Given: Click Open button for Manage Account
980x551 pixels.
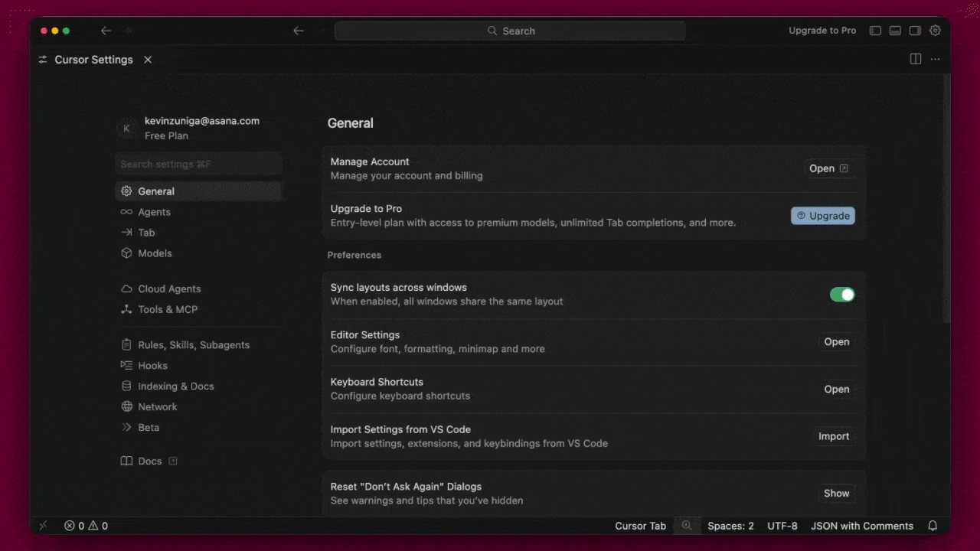Looking at the screenshot, I should pyautogui.click(x=829, y=168).
